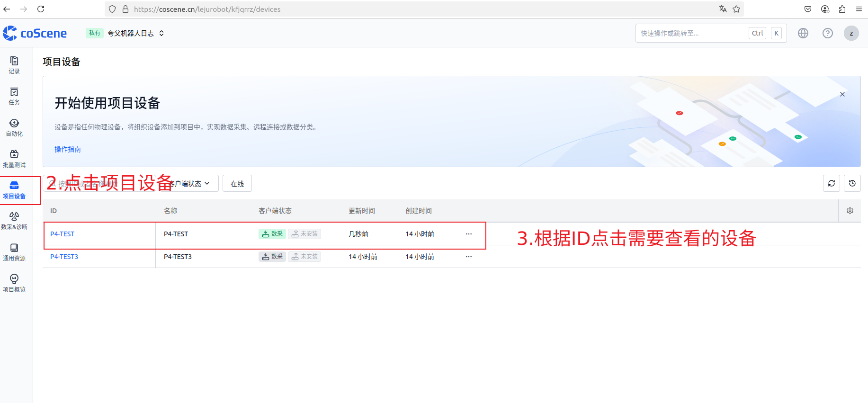Open more actions for P4-TEST3 row
Image resolution: width=868 pixels, height=403 pixels.
point(468,257)
